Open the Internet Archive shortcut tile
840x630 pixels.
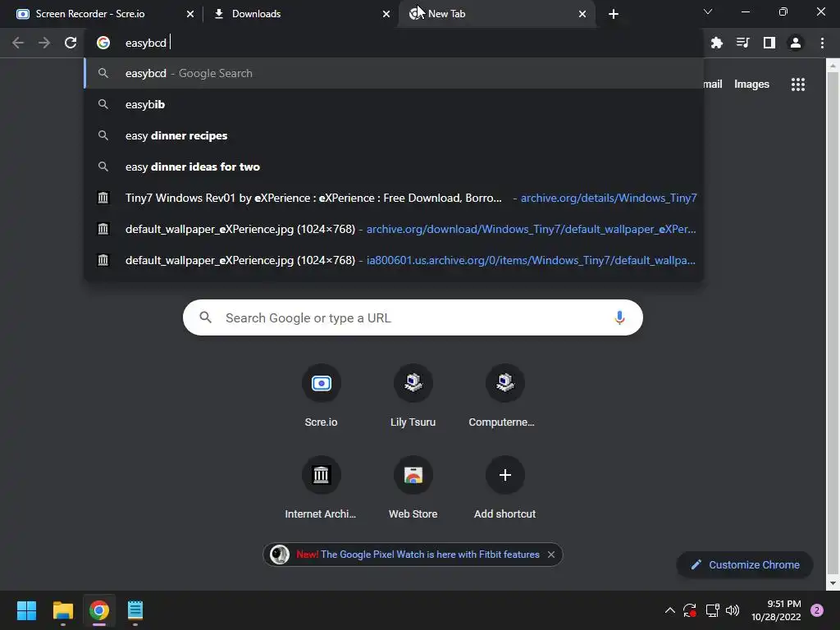click(321, 488)
